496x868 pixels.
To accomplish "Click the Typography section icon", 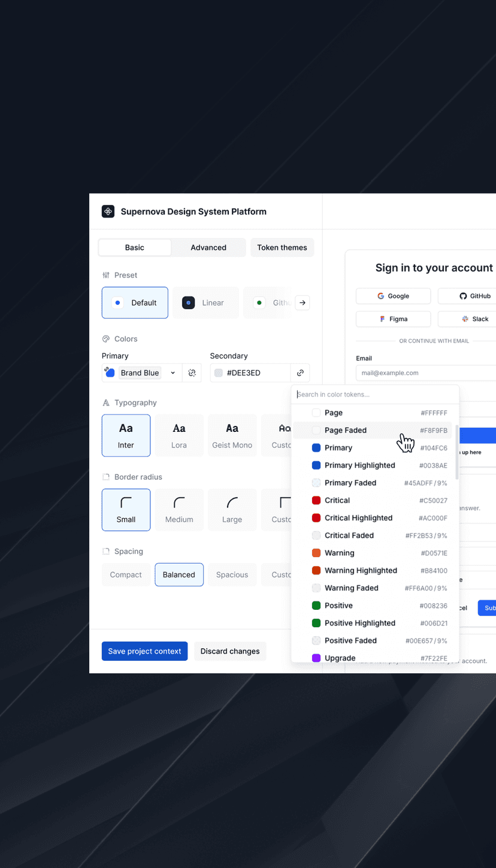I will click(105, 403).
